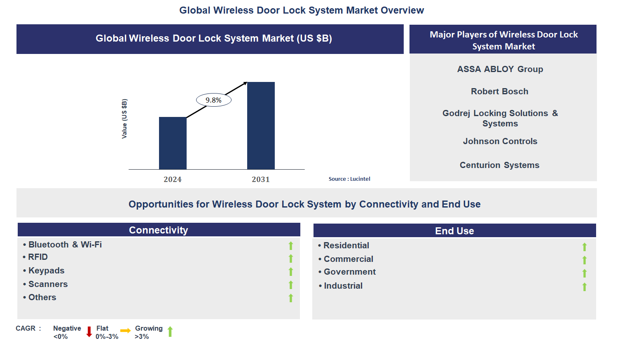Click the Source: Lucintel caption
The height and width of the screenshot is (364, 620).
349,179
